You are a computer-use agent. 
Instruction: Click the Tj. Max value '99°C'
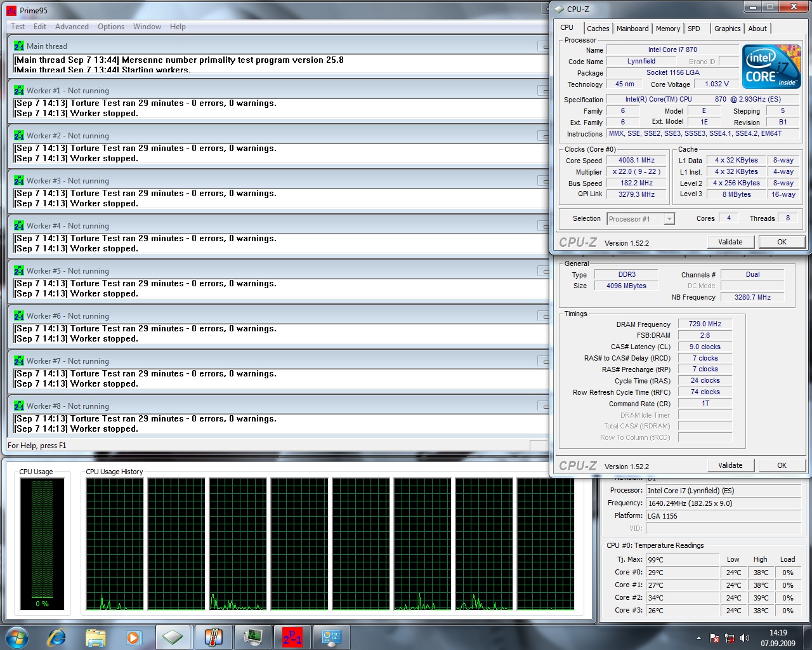[683, 560]
